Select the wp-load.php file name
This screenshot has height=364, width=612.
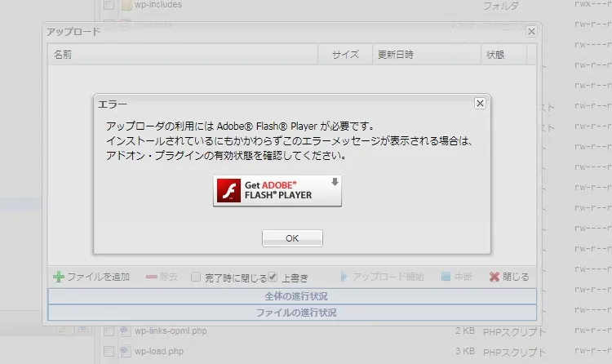point(159,351)
